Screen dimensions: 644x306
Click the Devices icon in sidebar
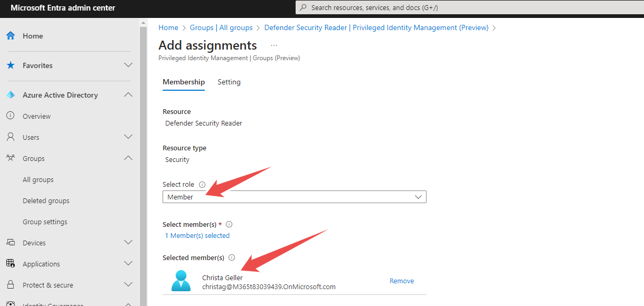[x=10, y=243]
